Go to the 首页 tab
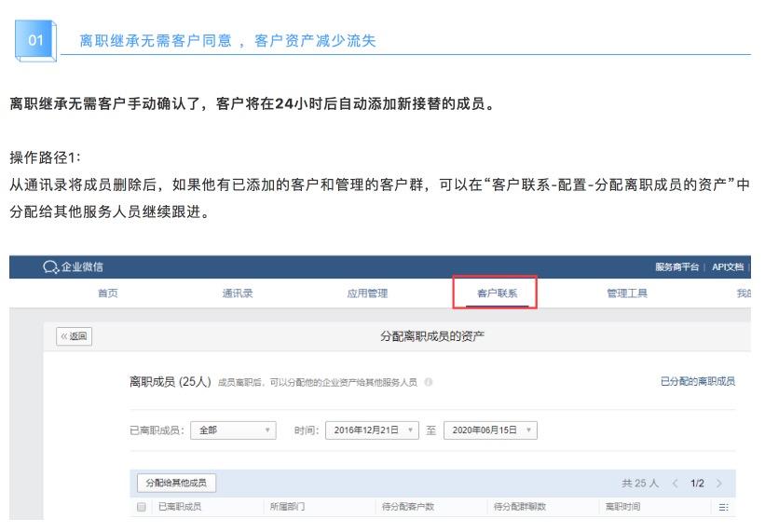The width and height of the screenshot is (765, 532). click(x=109, y=294)
